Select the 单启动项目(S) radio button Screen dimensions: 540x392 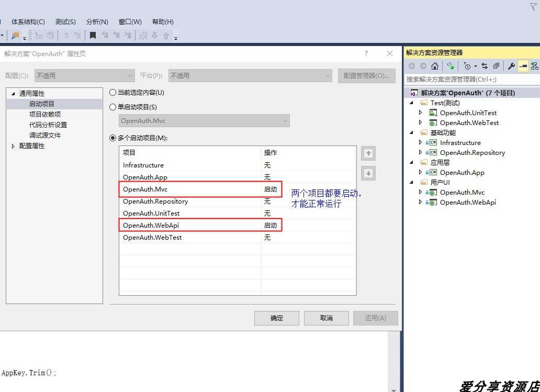click(113, 107)
